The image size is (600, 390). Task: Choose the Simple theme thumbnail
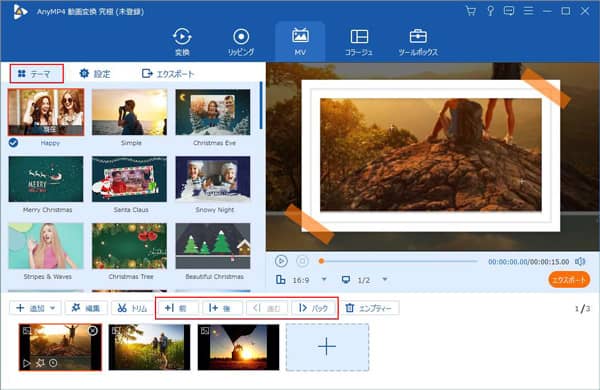point(129,112)
